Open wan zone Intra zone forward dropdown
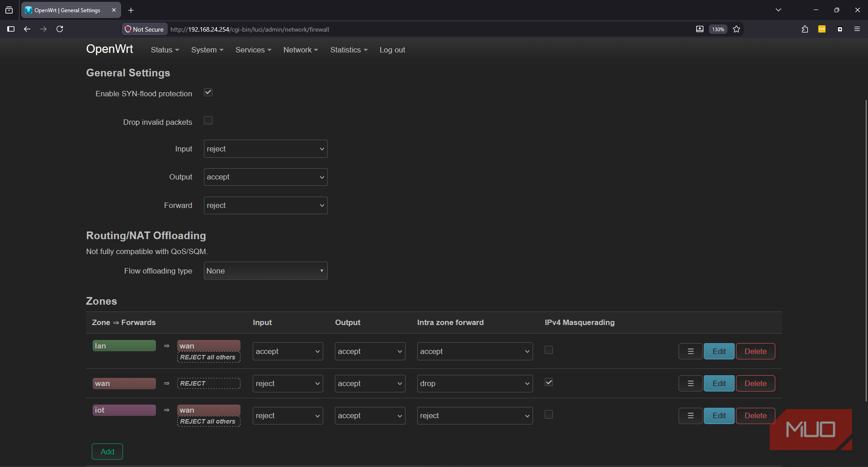 click(x=475, y=383)
